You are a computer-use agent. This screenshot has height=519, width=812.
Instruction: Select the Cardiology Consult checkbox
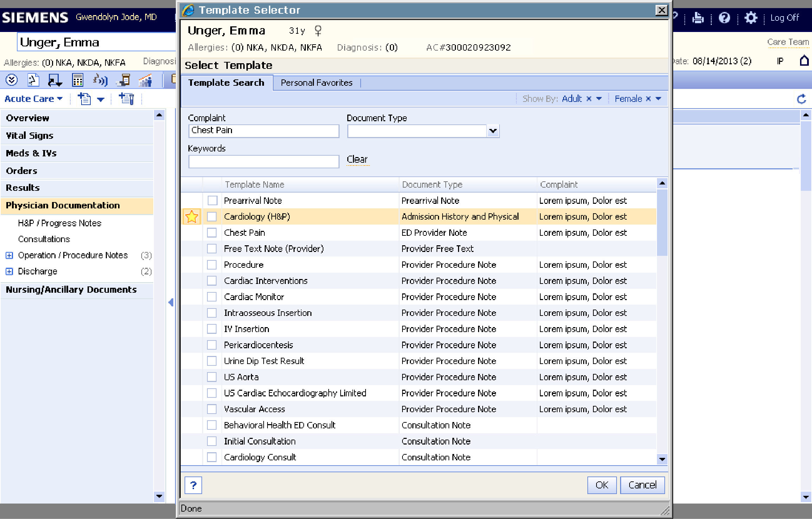click(x=212, y=457)
